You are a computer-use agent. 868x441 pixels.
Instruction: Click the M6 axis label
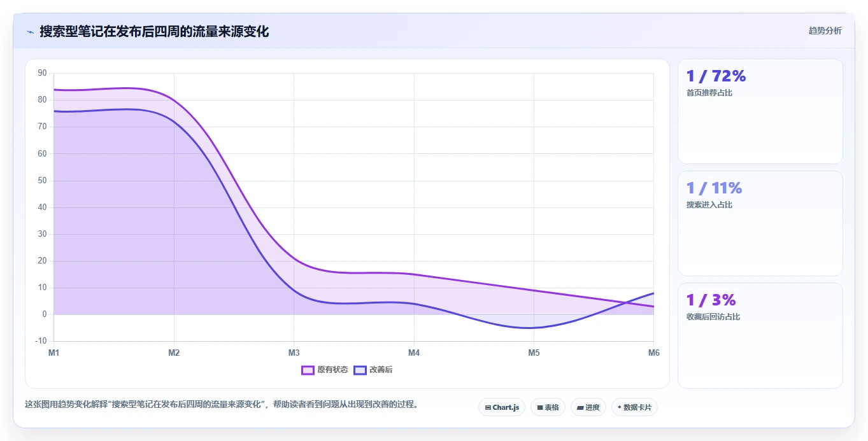pyautogui.click(x=653, y=353)
